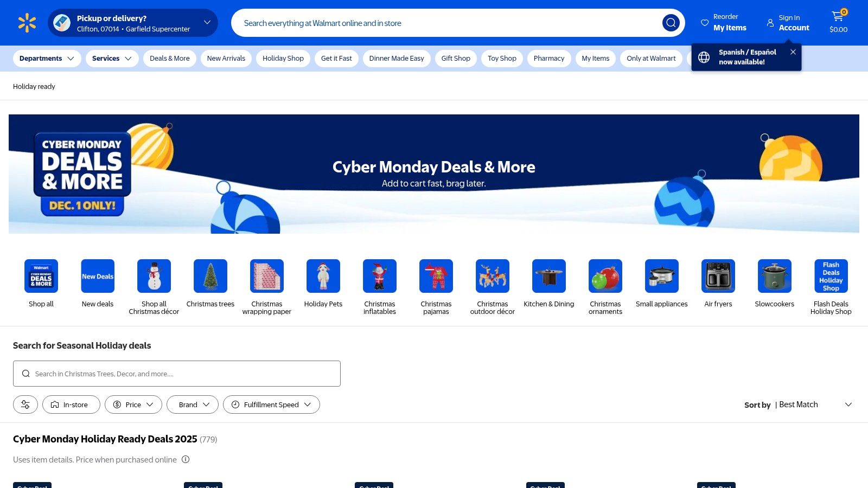The image size is (868, 488).
Task: Open the Sort by Best Match dropdown
Action: [797, 405]
